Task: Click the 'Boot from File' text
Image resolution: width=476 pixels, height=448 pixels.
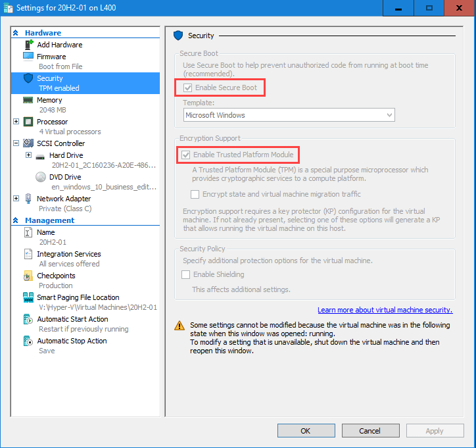Action: coord(60,66)
